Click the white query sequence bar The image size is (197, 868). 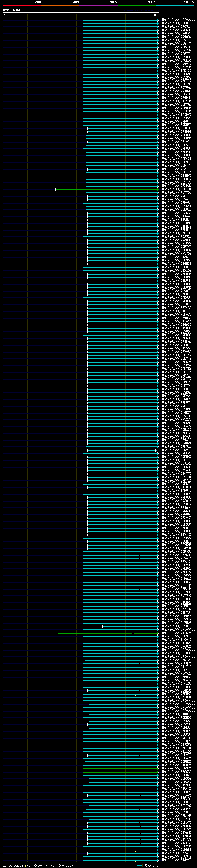click(x=81, y=13)
